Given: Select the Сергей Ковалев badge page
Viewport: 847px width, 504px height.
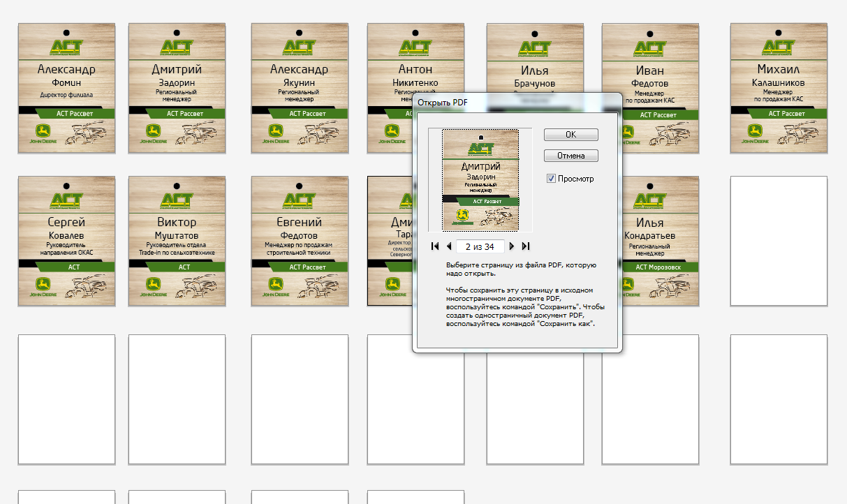Looking at the screenshot, I should pos(66,241).
